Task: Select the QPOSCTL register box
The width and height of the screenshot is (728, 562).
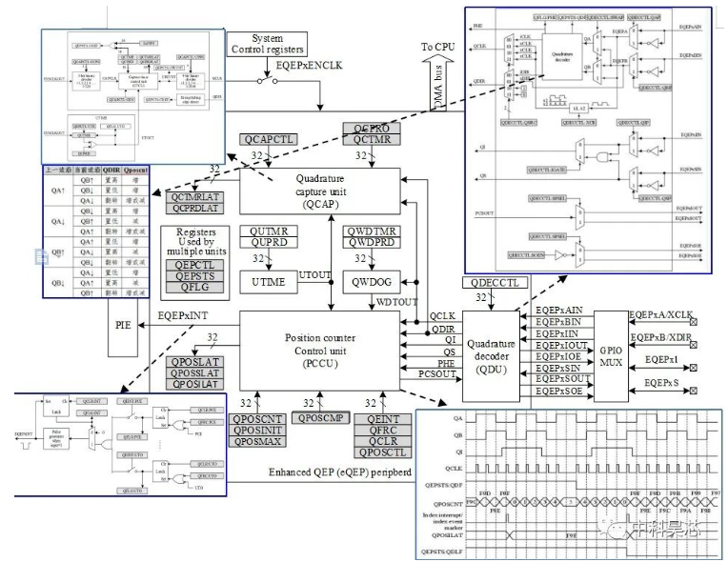Action: point(383,453)
